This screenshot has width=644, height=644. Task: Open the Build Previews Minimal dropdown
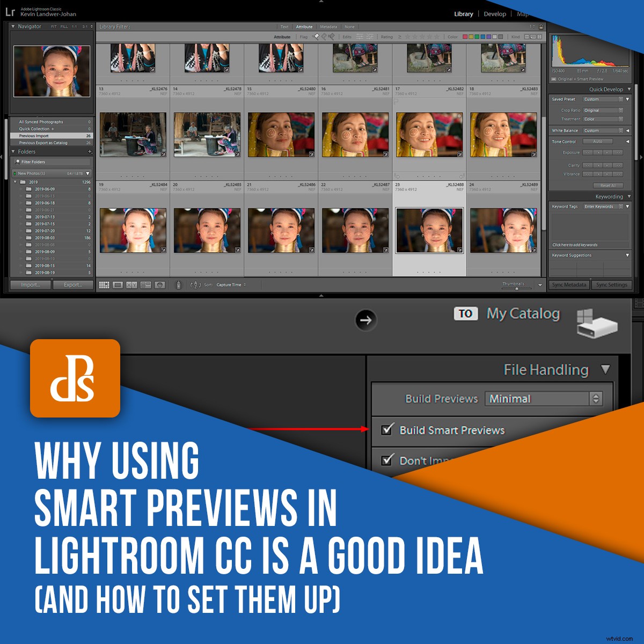click(x=544, y=399)
